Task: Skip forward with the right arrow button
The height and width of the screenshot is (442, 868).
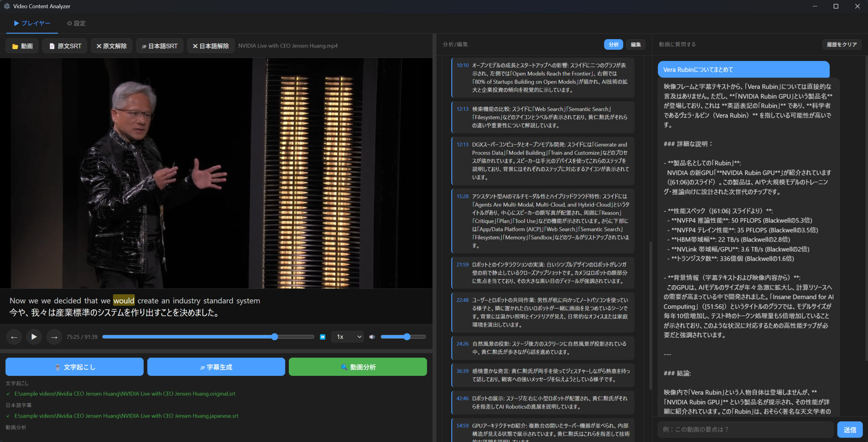Action: point(54,337)
